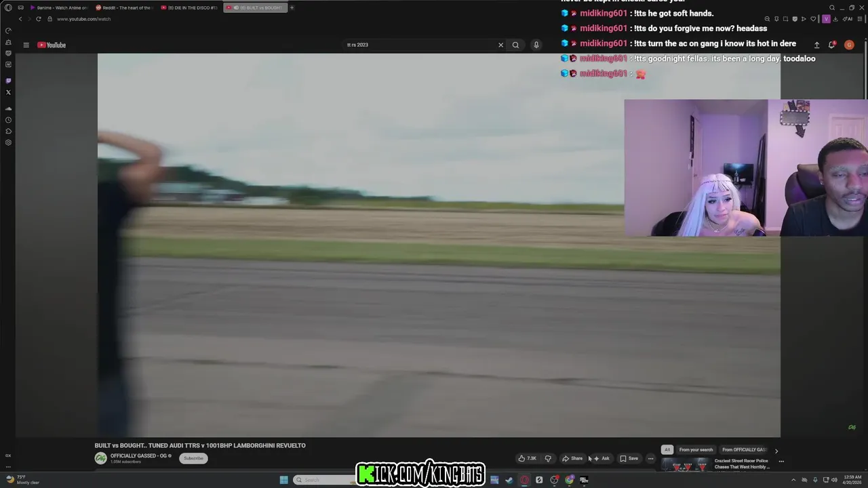This screenshot has height=488, width=868.
Task: Open the sidebar history clock icon
Action: point(8,120)
